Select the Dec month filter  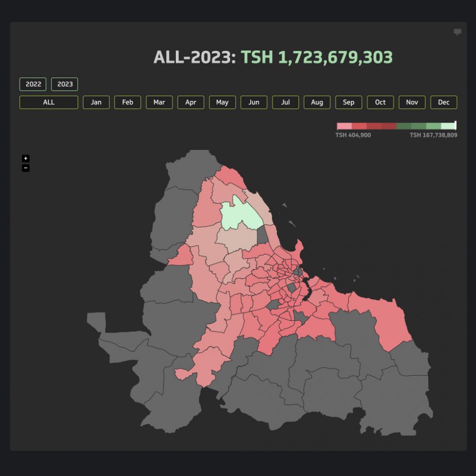443,102
